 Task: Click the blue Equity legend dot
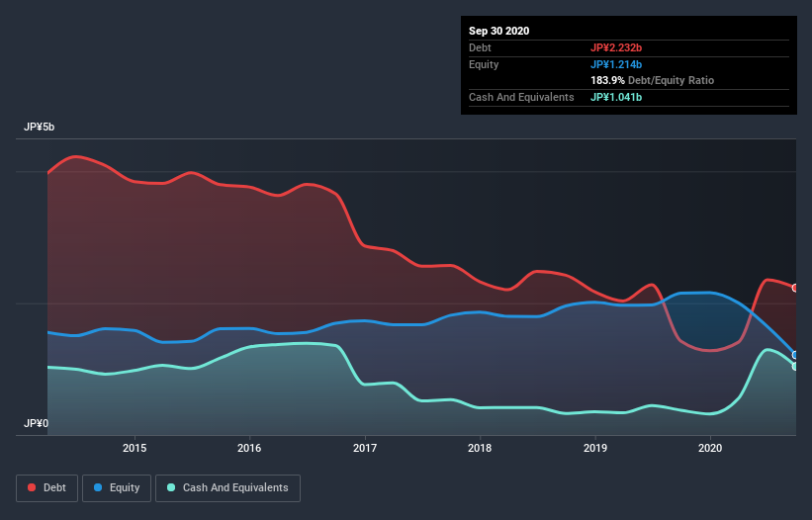coord(98,487)
